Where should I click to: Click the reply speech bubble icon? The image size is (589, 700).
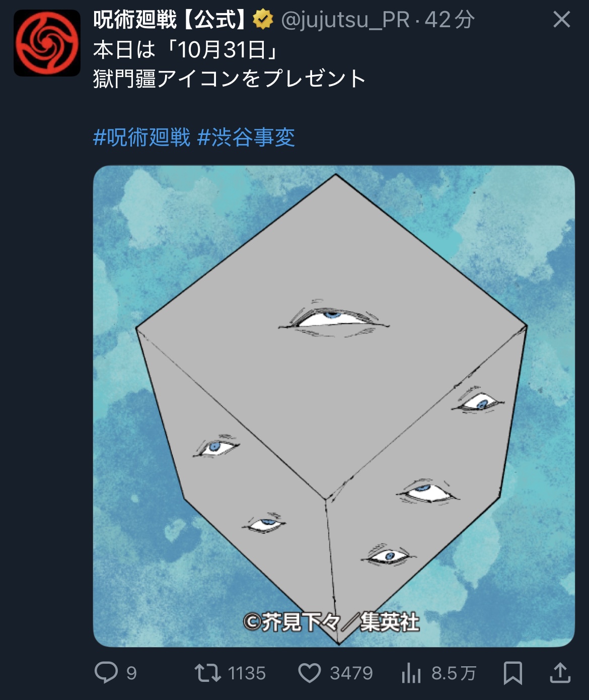(106, 672)
